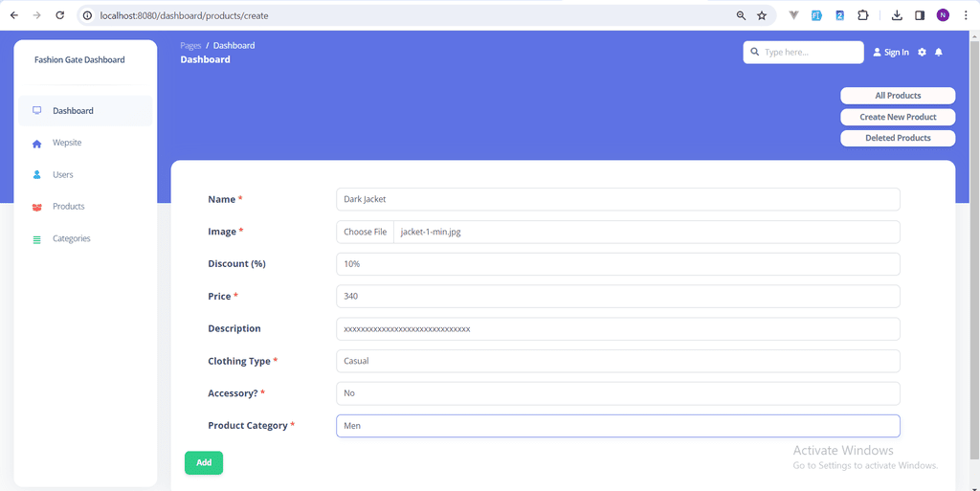The width and height of the screenshot is (980, 491).
Task: Click the Deleted Products button
Action: (898, 138)
